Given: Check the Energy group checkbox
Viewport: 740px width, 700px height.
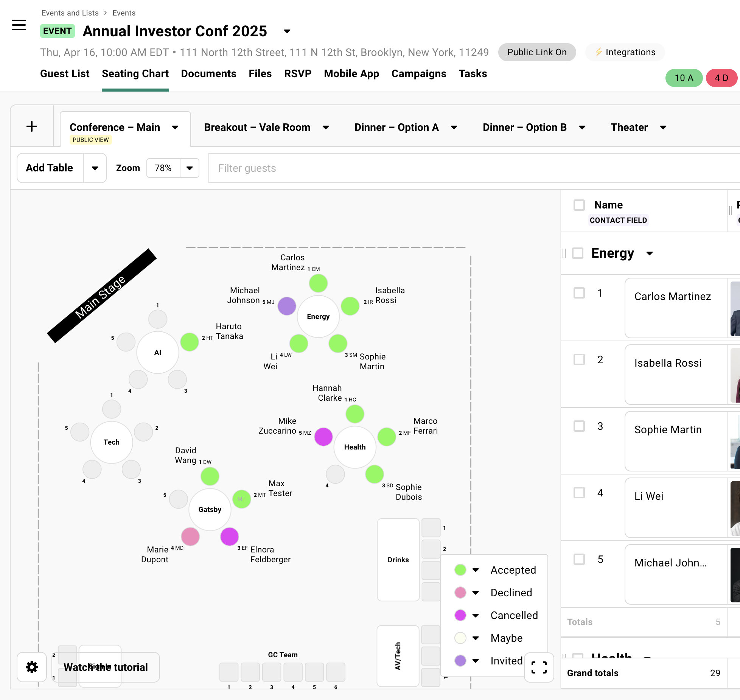Looking at the screenshot, I should point(578,254).
